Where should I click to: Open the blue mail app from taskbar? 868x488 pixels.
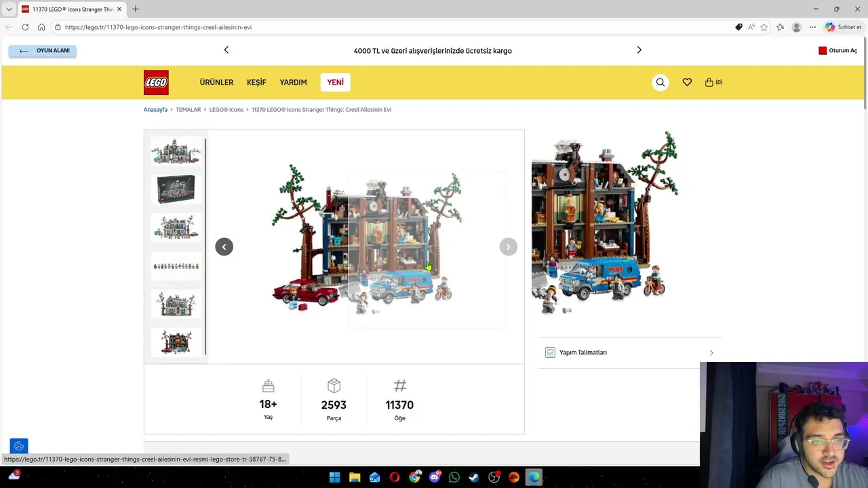point(374,477)
